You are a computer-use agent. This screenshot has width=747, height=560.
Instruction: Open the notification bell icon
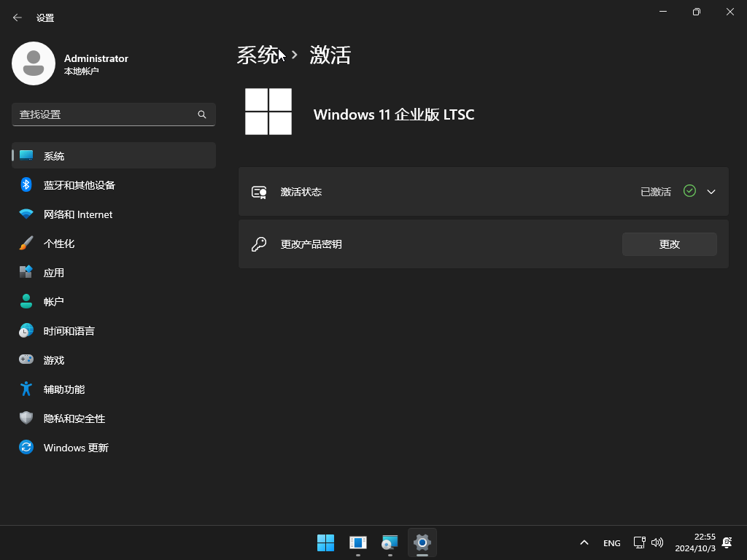click(x=727, y=542)
